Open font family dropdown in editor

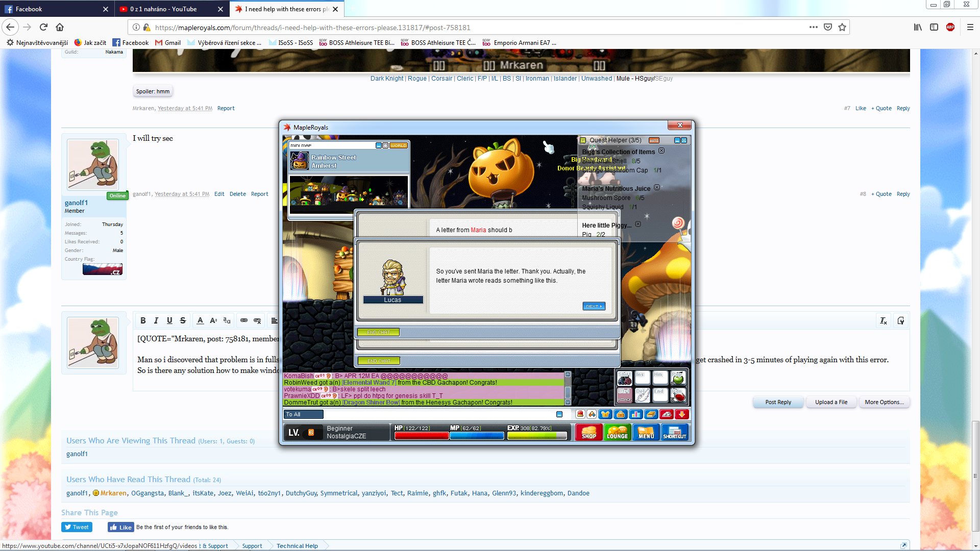(x=227, y=320)
